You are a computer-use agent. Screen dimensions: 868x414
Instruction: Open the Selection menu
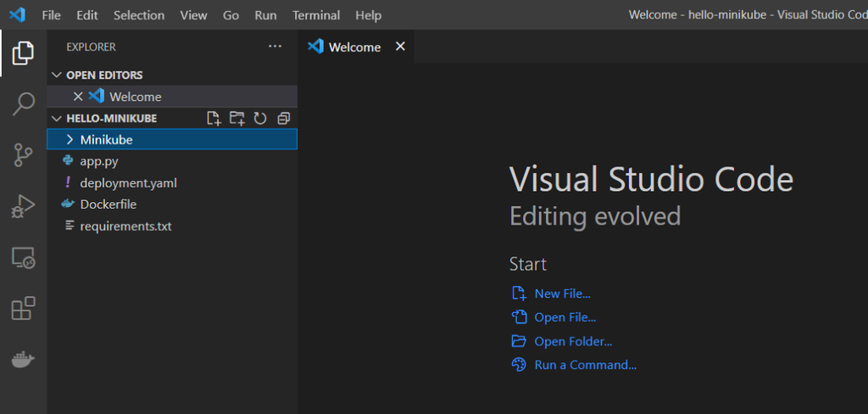point(139,15)
